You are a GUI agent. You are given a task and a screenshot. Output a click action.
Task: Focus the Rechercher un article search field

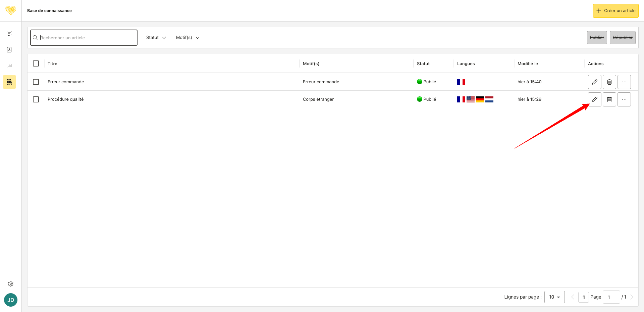click(x=84, y=38)
